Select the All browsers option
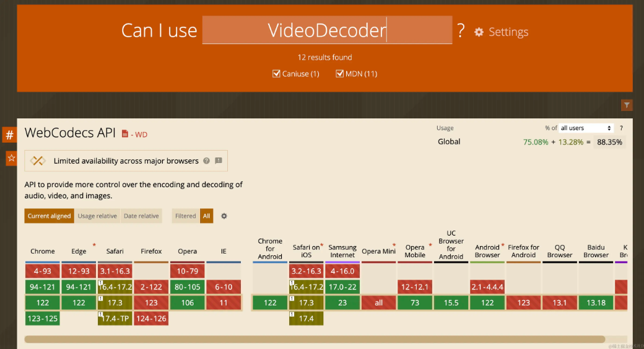The width and height of the screenshot is (644, 349). 207,216
